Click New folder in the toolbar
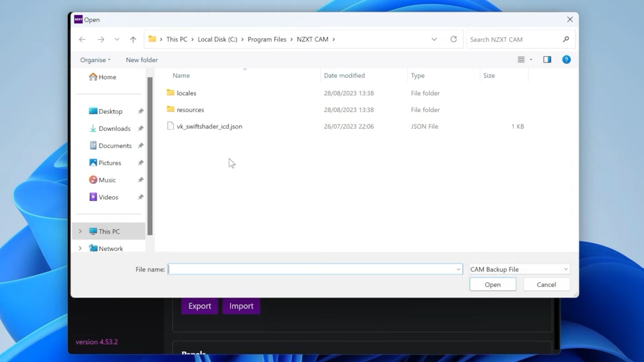 (142, 60)
